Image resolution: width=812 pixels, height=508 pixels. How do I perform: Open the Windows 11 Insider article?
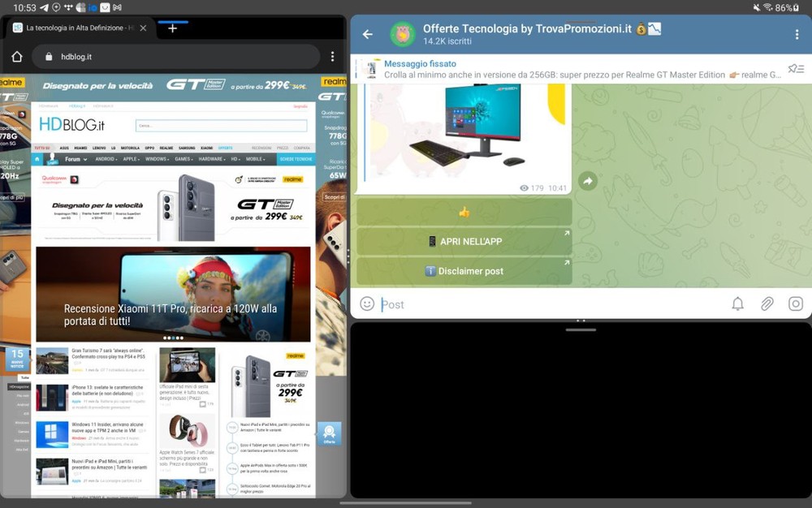[x=108, y=428]
